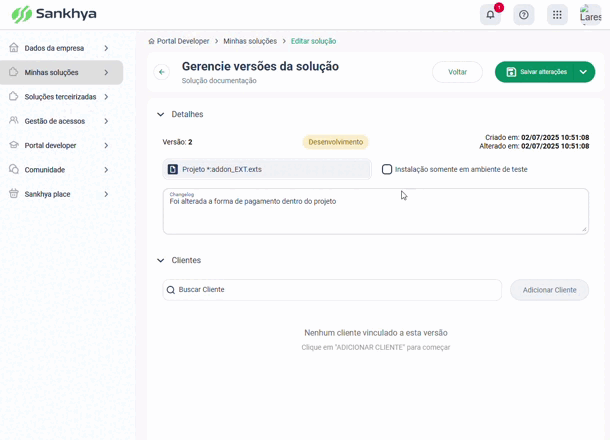The height and width of the screenshot is (440, 610).
Task: Click the Adicionar Cliente button
Action: point(549,290)
